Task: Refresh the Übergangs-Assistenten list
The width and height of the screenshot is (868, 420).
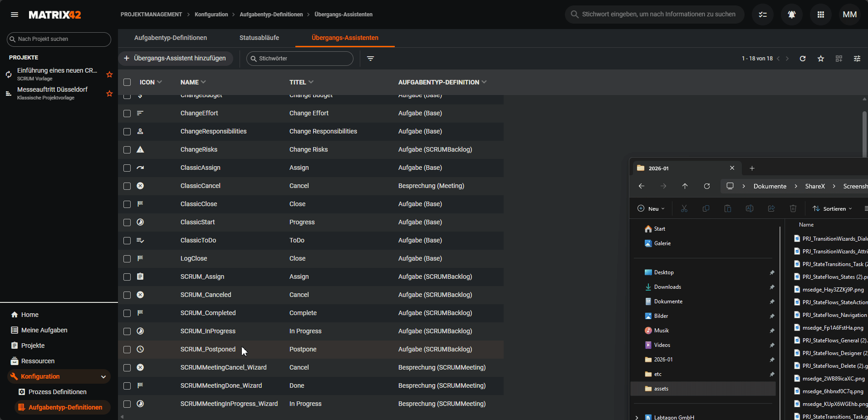Action: pos(802,59)
